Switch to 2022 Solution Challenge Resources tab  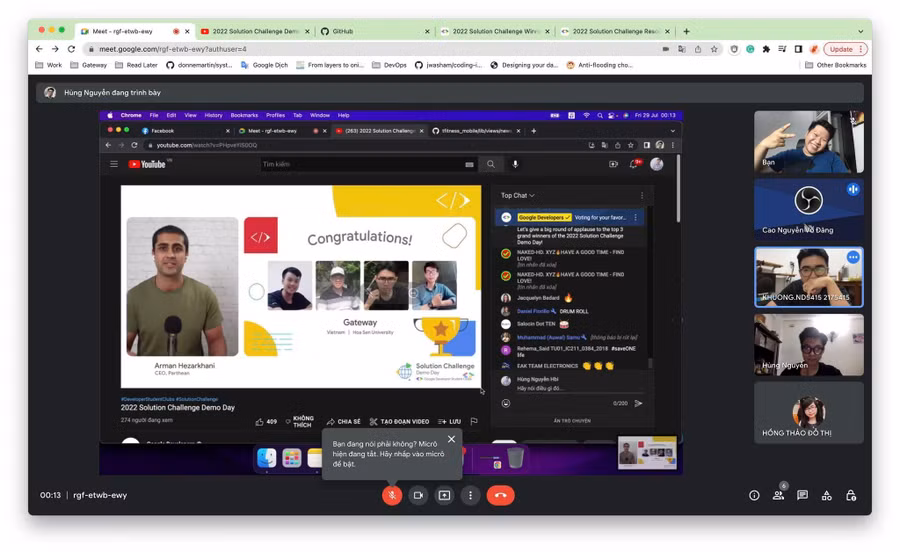pos(615,31)
